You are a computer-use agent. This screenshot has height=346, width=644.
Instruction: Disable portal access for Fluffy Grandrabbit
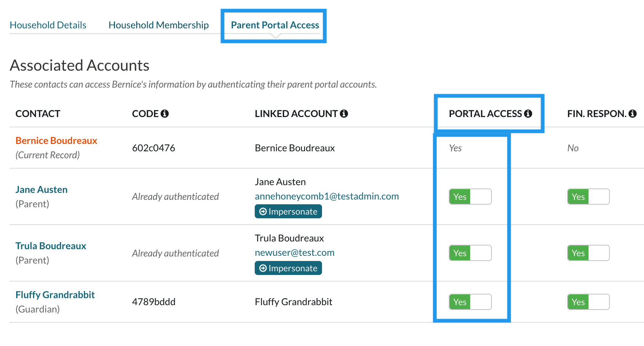470,302
